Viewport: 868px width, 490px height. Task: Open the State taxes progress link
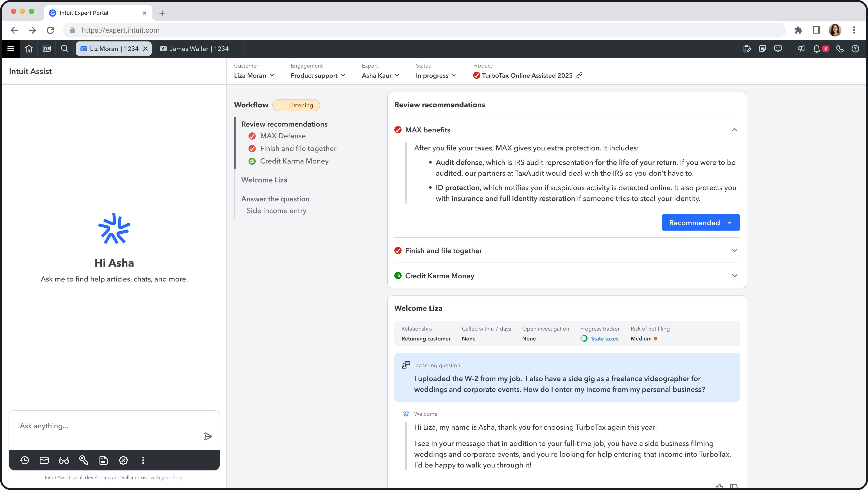[x=604, y=339]
